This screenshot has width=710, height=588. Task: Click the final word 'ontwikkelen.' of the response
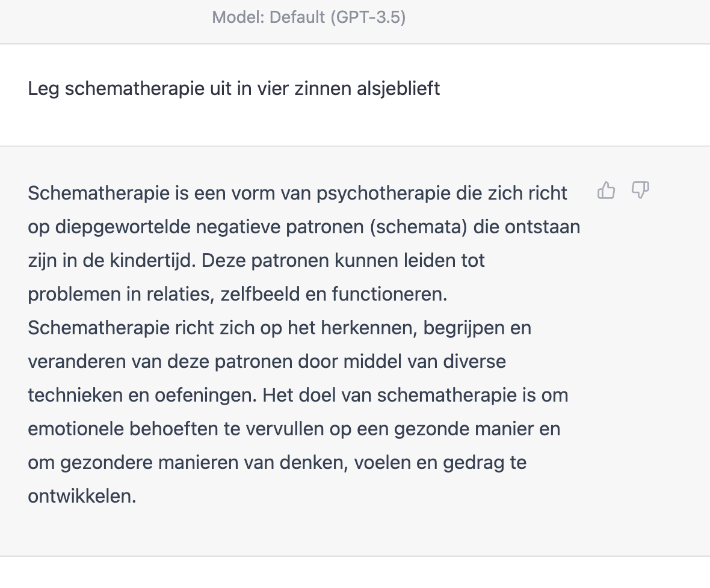(x=82, y=496)
